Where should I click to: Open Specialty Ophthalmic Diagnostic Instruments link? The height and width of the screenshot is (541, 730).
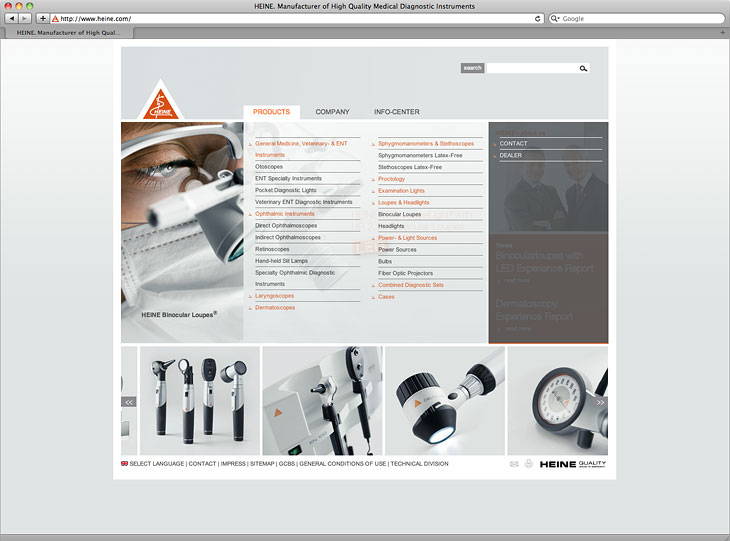pyautogui.click(x=295, y=278)
